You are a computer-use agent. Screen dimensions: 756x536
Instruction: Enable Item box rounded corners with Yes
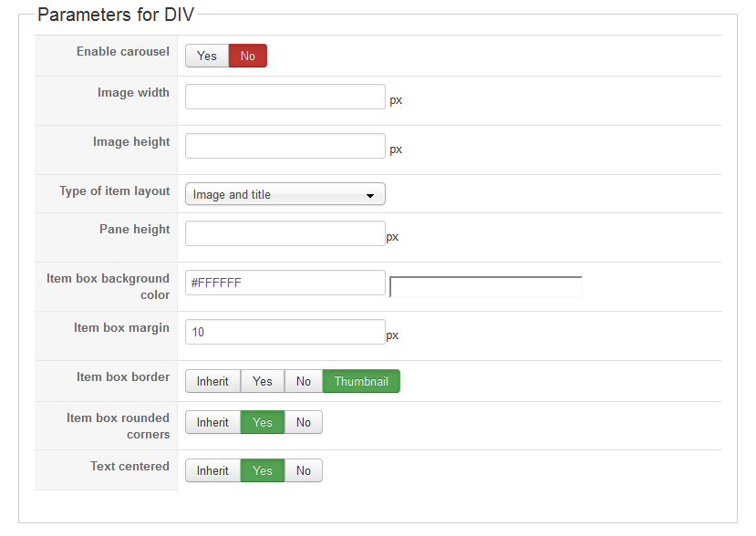(263, 422)
